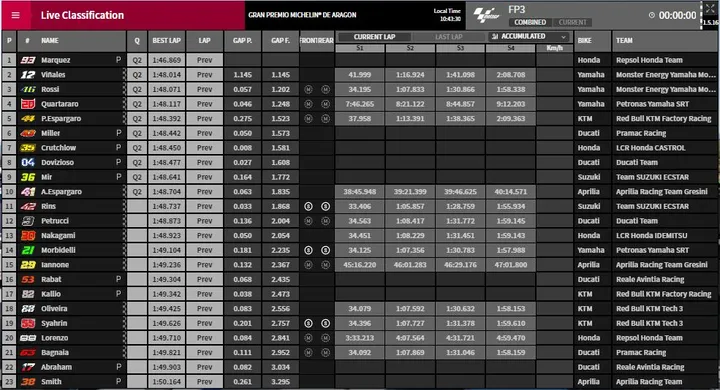Click Morbidelli front tyre icon

click(x=309, y=250)
